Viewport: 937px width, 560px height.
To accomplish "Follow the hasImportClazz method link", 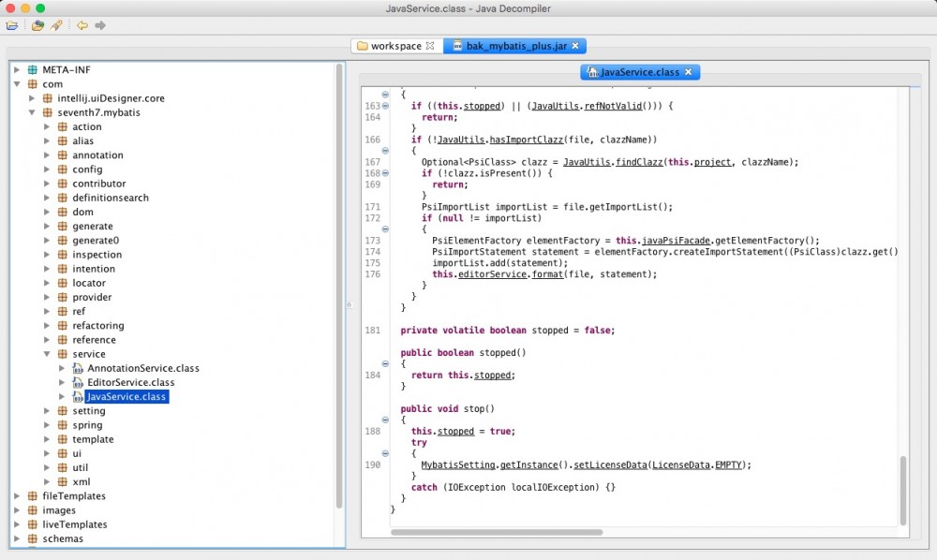I will [x=527, y=140].
